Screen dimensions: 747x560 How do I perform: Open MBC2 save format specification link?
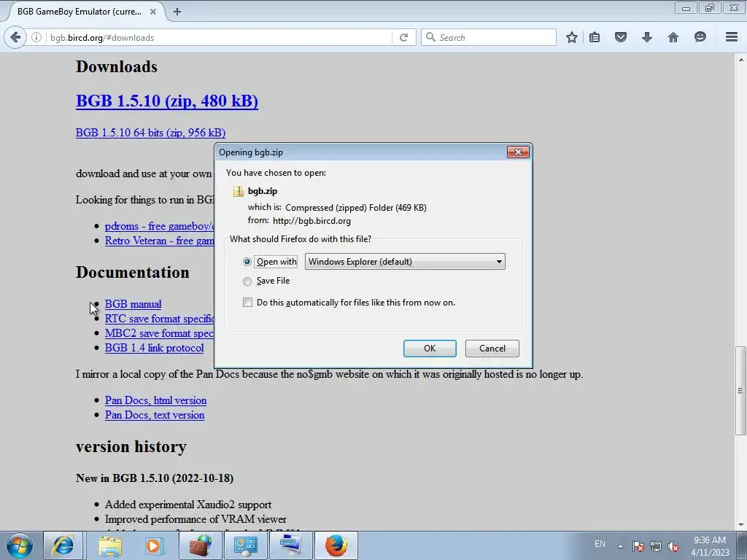click(x=159, y=333)
